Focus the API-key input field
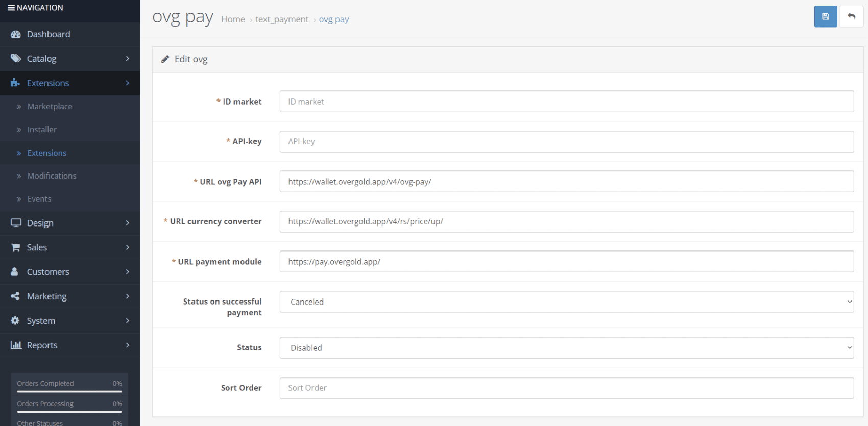 tap(567, 141)
